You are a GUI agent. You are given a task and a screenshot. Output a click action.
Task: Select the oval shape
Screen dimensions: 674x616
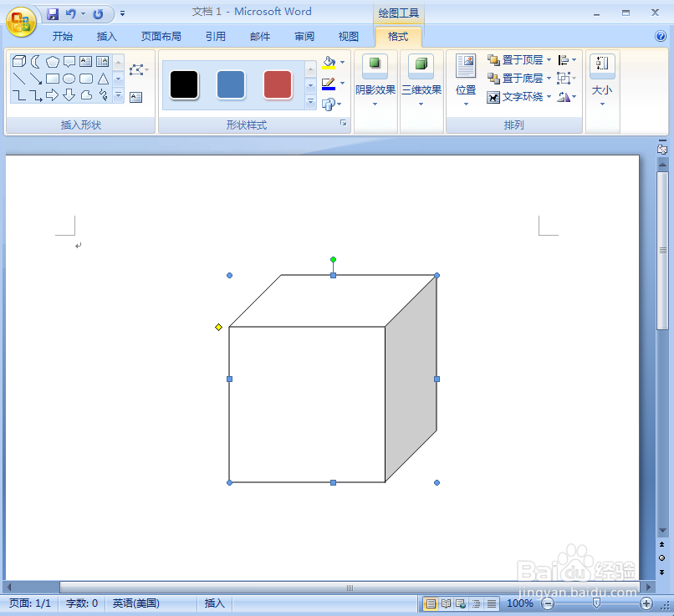point(69,79)
